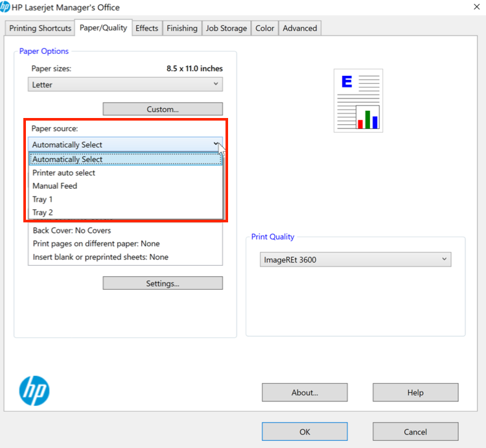486x448 pixels.
Task: Select the Paper/Quality tab
Action: (103, 28)
